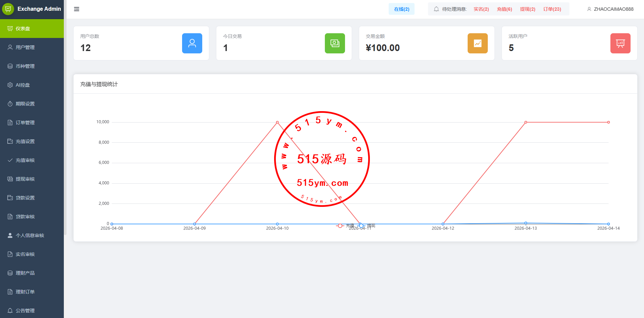Click the green today's trades icon
This screenshot has width=644, height=318.
coord(335,43)
